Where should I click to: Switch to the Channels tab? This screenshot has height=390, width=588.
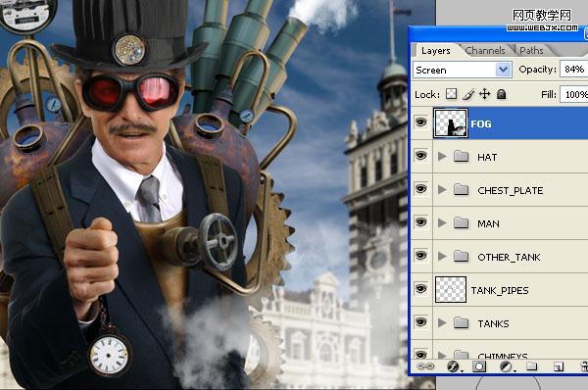tap(485, 51)
